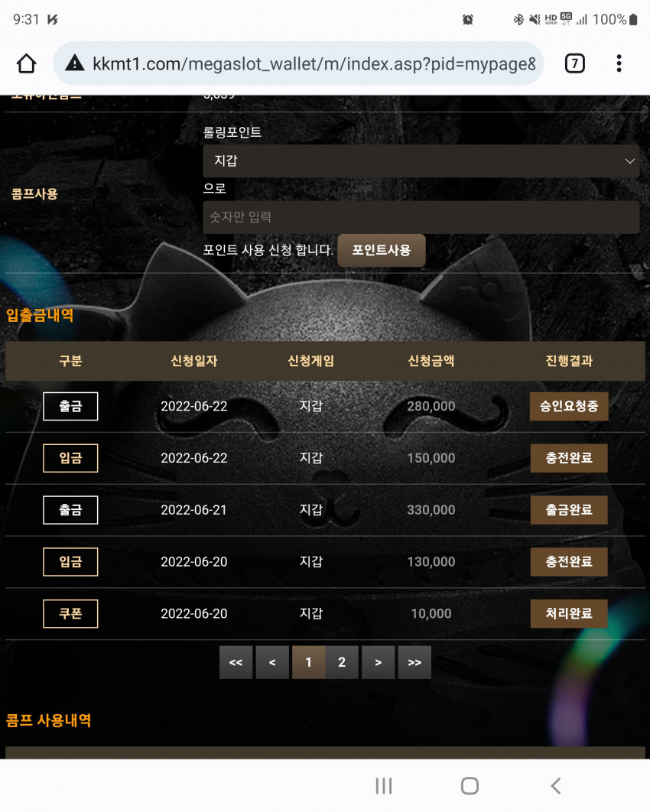650x812 pixels.
Task: Click 출금완료 status for 330,000 withdrawal
Action: coord(569,509)
